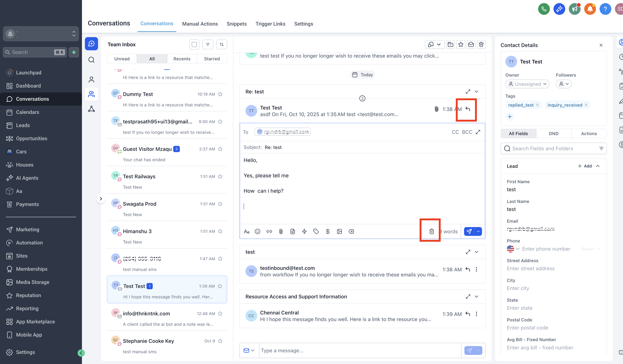
Task: Click the lightning snippet icon in composer
Action: pyautogui.click(x=304, y=231)
